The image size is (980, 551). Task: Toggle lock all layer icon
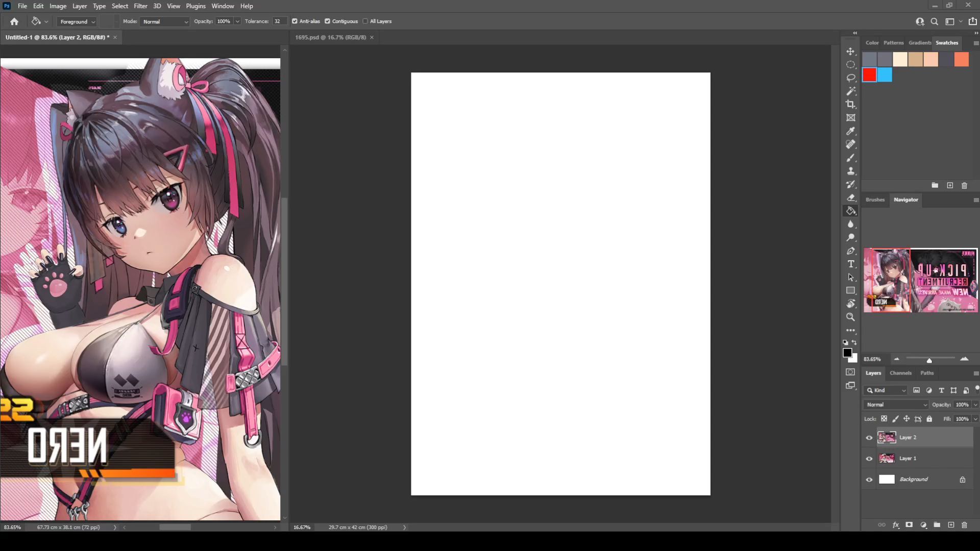[929, 419]
